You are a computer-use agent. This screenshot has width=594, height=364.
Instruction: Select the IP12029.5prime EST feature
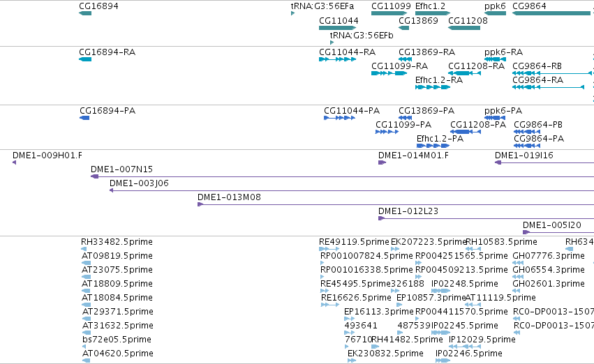click(465, 347)
